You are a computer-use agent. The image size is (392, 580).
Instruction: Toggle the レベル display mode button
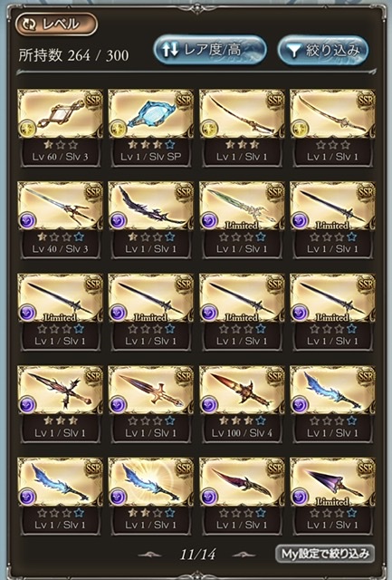pyautogui.click(x=56, y=24)
